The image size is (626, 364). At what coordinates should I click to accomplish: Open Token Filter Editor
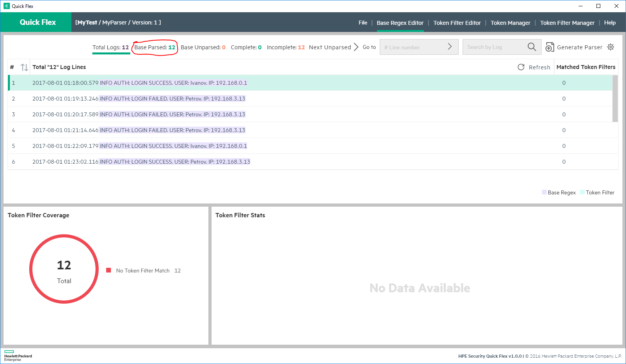(457, 23)
